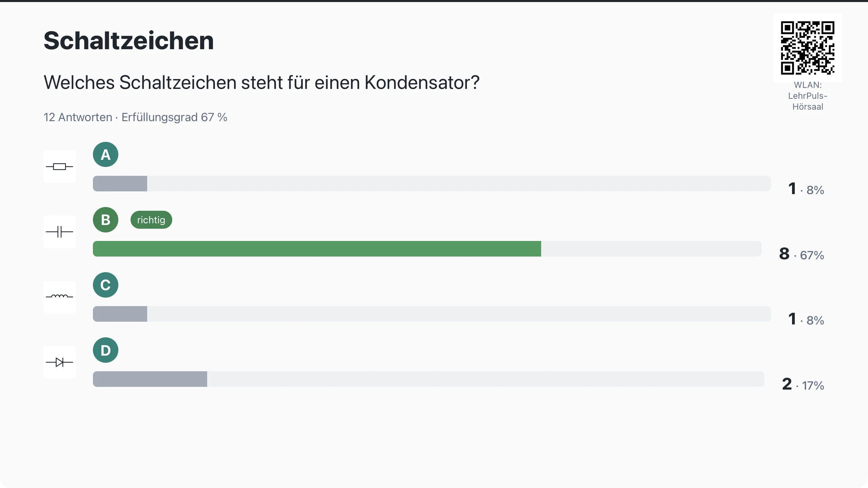Screen dimensions: 868x488
Task: Click the '2 · 17%' result count
Action: coord(803,384)
